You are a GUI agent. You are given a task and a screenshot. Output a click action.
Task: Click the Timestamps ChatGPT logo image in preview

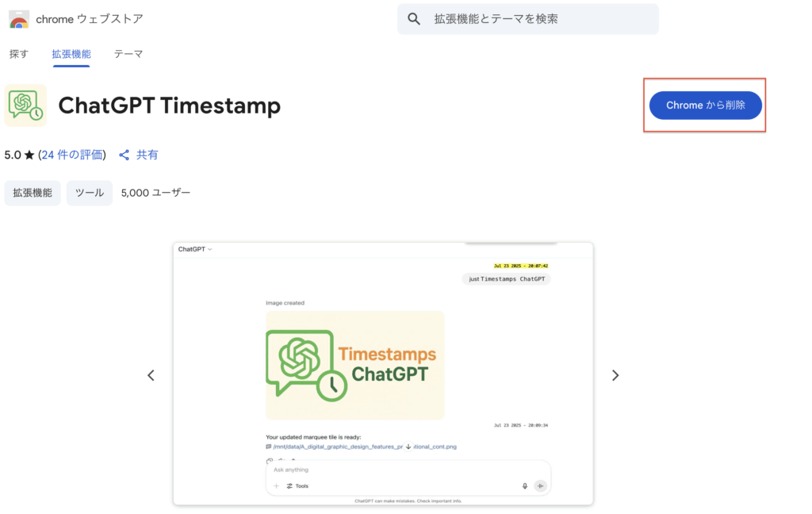point(354,365)
